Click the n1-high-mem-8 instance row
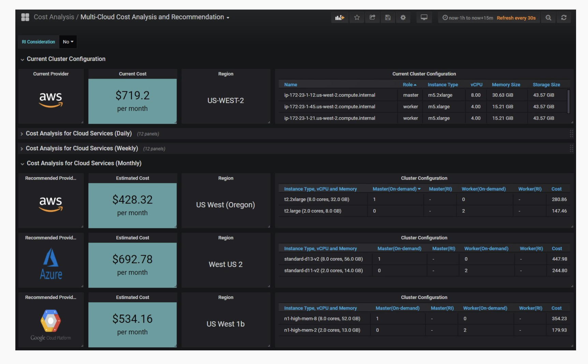This screenshot has width=588, height=364. [x=424, y=319]
